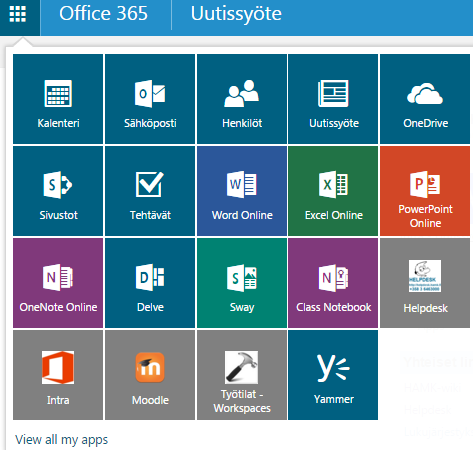
Task: Open the Delve tile
Action: (150, 283)
